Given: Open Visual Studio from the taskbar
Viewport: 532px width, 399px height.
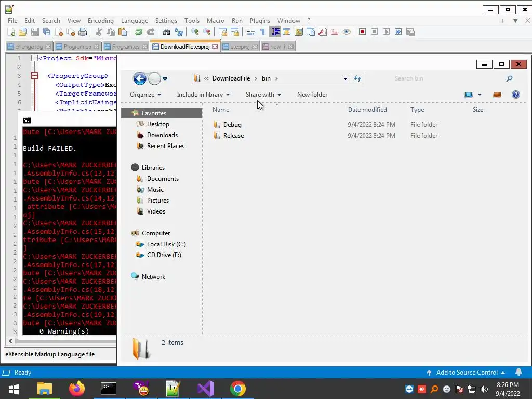Looking at the screenshot, I should click(206, 389).
